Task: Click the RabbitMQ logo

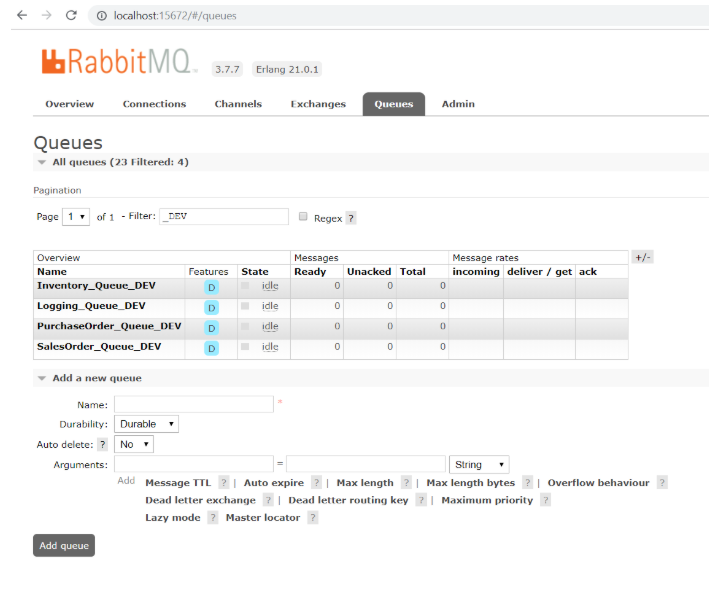Action: coord(119,62)
